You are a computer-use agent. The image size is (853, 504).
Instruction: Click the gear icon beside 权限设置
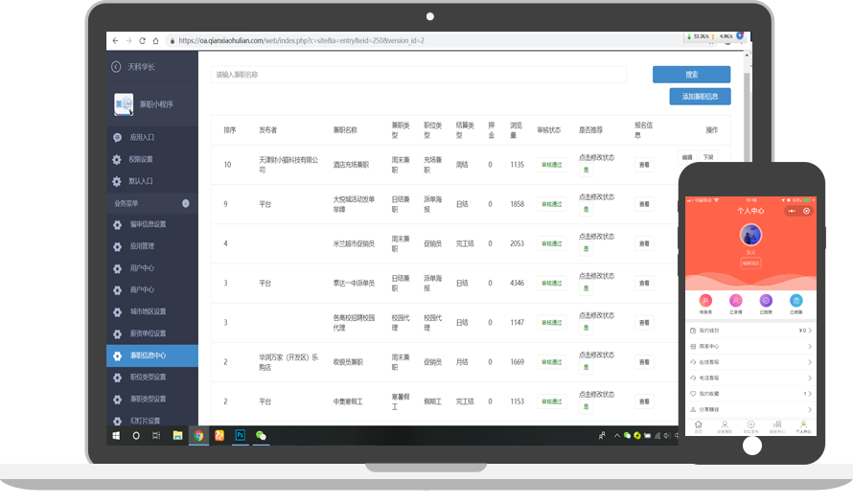[x=117, y=159]
